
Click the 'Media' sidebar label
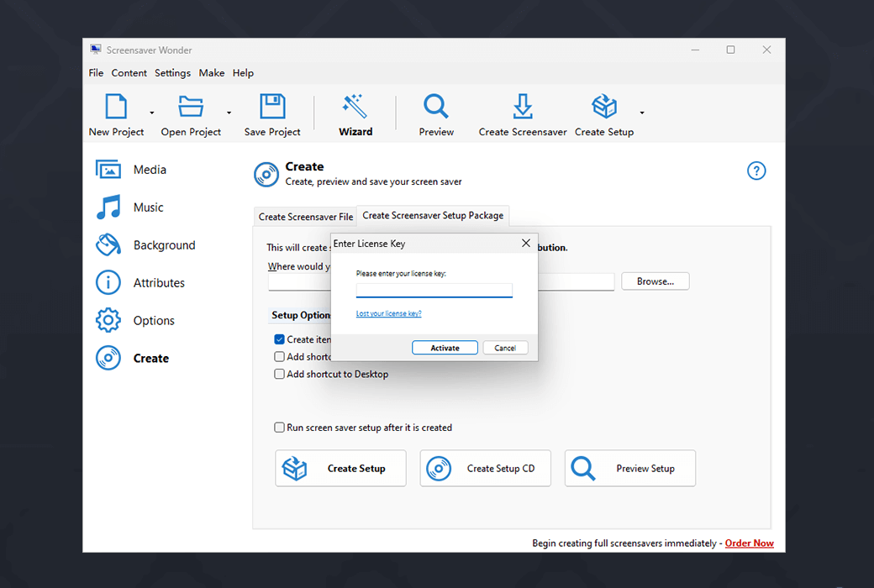coord(150,170)
